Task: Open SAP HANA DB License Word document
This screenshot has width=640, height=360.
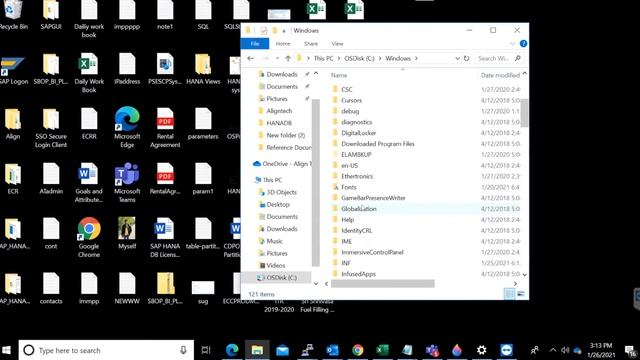Action: click(x=165, y=238)
